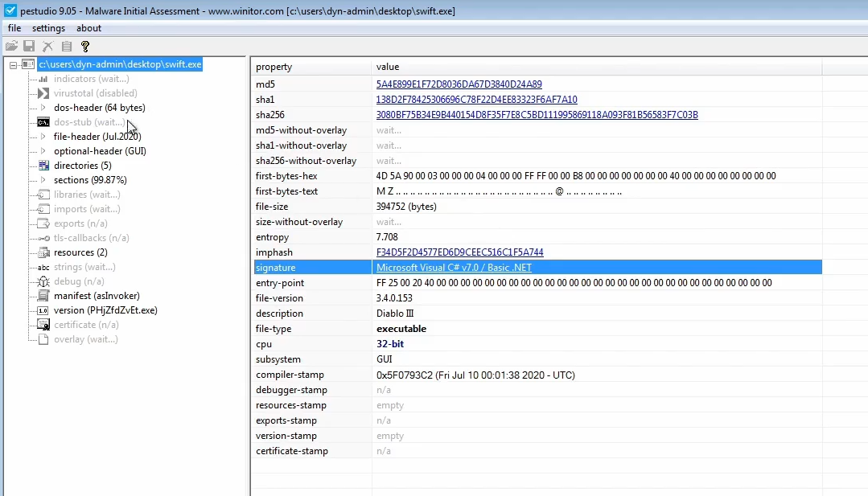Click the description value Diablo III
The image size is (868, 496).
click(395, 314)
